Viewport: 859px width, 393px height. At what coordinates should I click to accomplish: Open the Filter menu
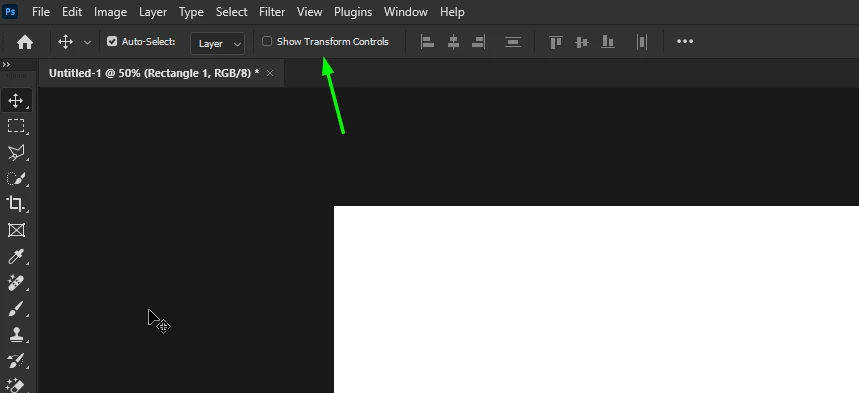point(272,12)
